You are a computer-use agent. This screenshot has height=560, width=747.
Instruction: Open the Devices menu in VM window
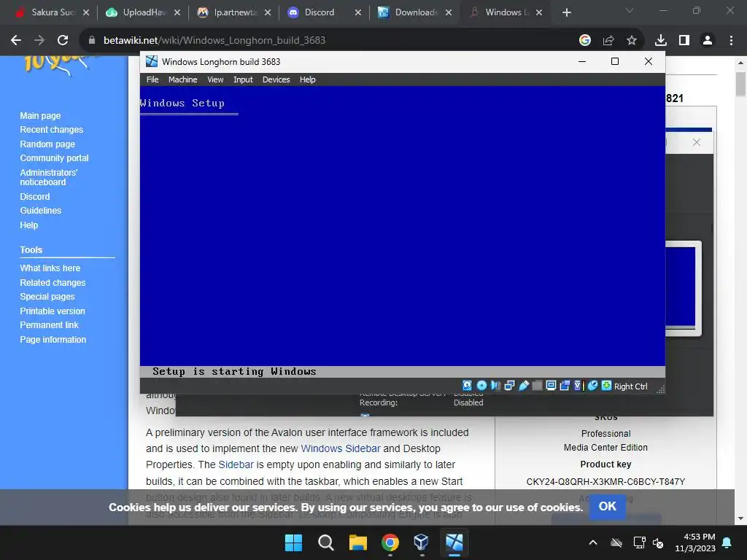click(276, 79)
